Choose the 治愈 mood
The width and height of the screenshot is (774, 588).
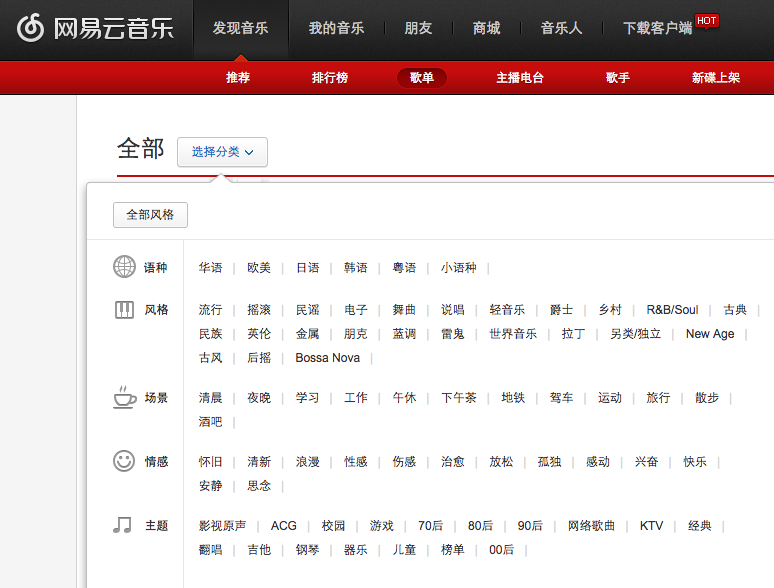[453, 462]
